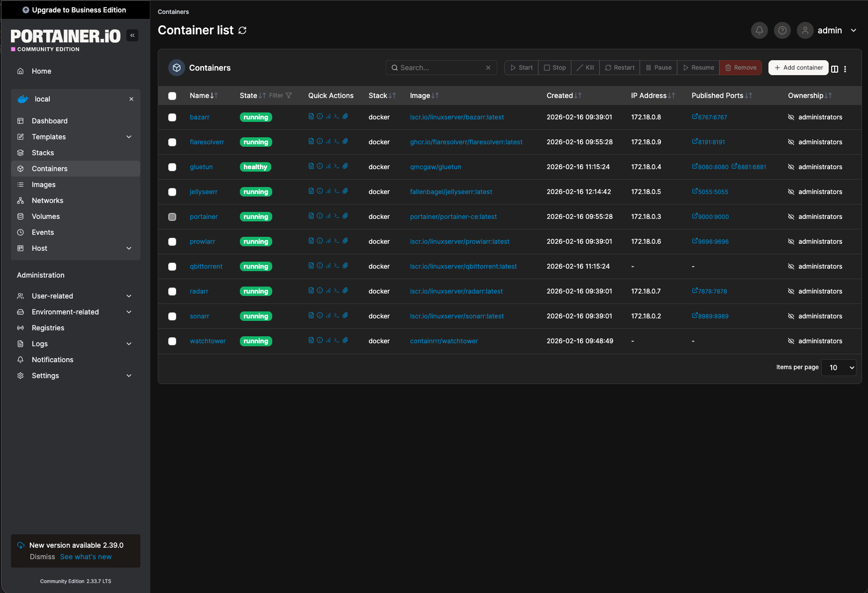
Task: Inspect the portainer container details
Action: (x=319, y=215)
